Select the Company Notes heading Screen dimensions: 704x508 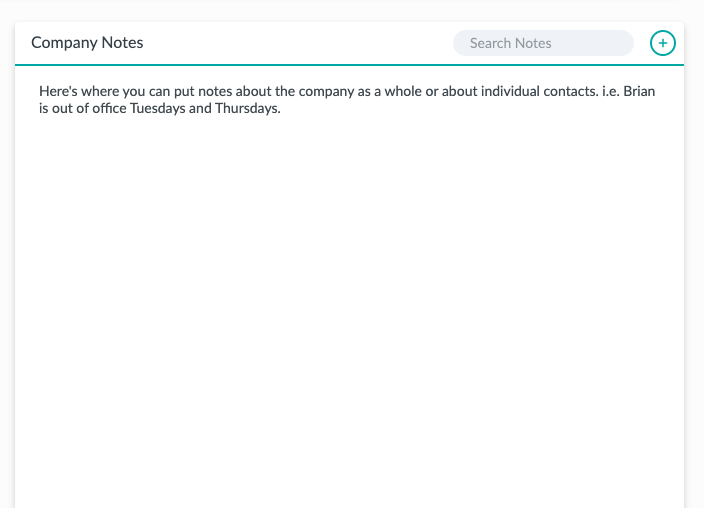point(87,43)
